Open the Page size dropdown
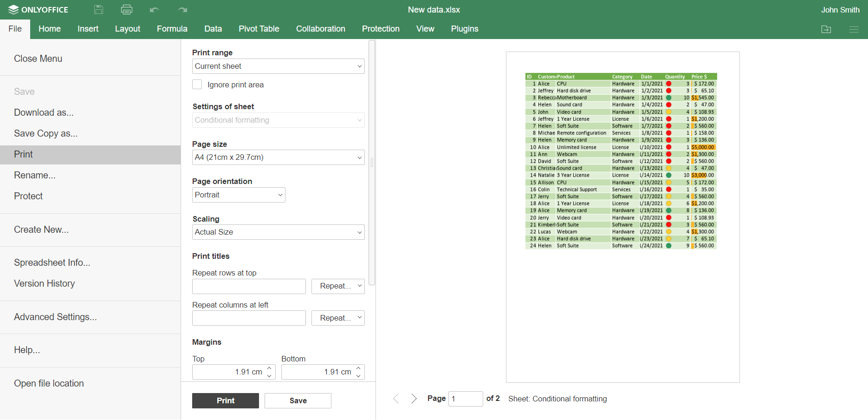The height and width of the screenshot is (420, 868). click(x=278, y=157)
